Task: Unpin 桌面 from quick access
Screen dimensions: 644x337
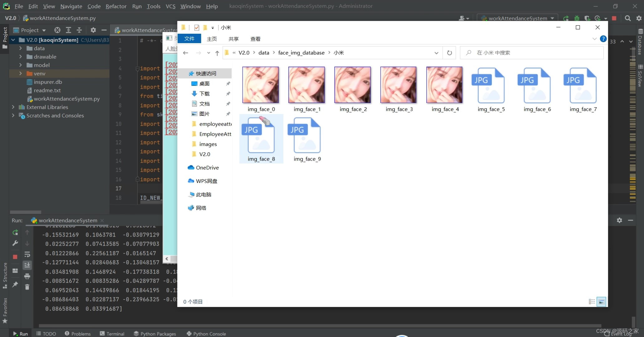Action: (x=228, y=83)
